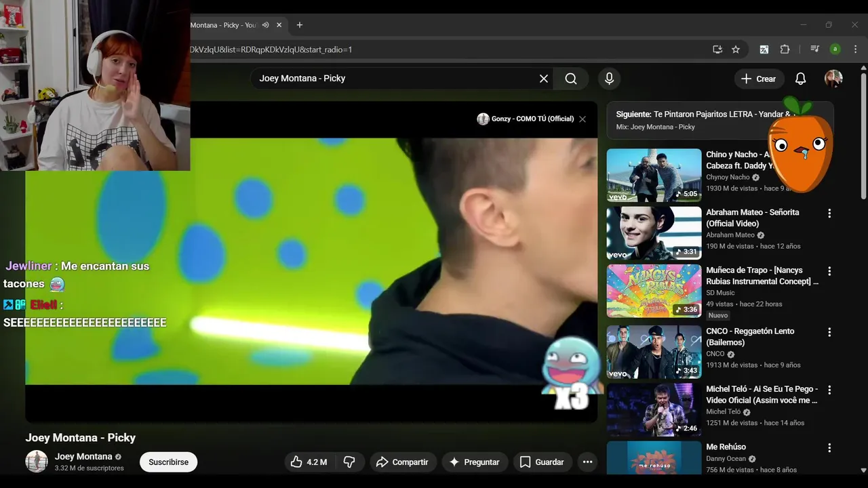Open the Google Translate extension icon
Image resolution: width=868 pixels, height=488 pixels.
click(764, 49)
